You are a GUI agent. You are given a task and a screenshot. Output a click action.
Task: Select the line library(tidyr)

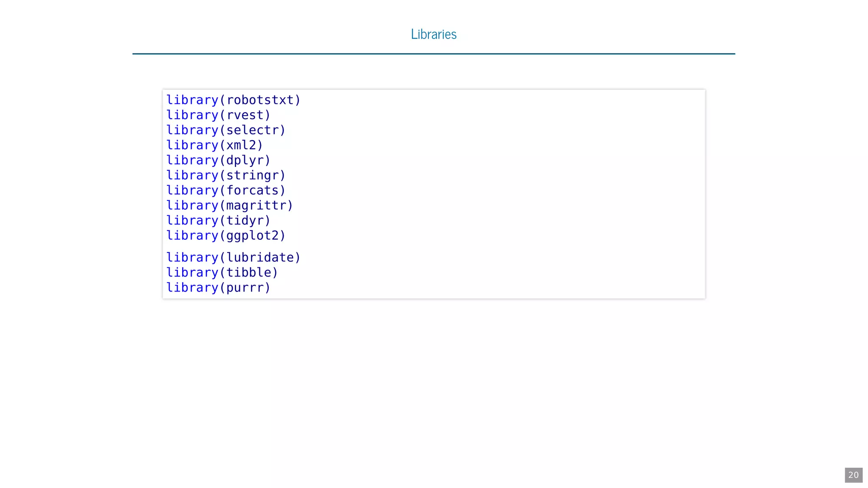[218, 220]
